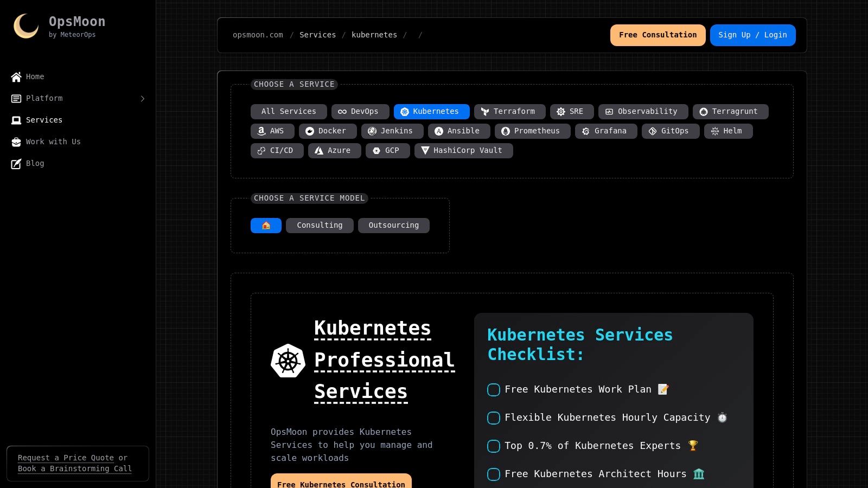The image size is (868, 488).
Task: Switch to the All Services filter
Action: click(x=289, y=112)
